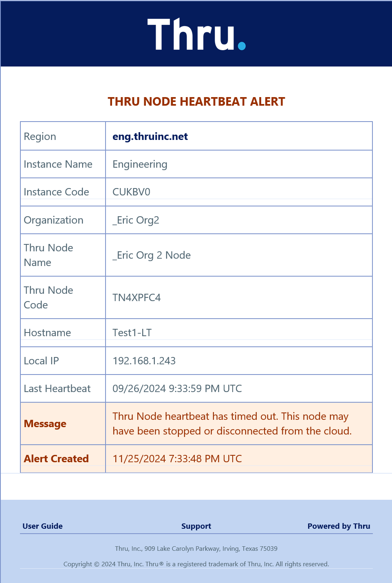This screenshot has height=583, width=392.
Task: Click the copyright notice text
Action: click(196, 564)
